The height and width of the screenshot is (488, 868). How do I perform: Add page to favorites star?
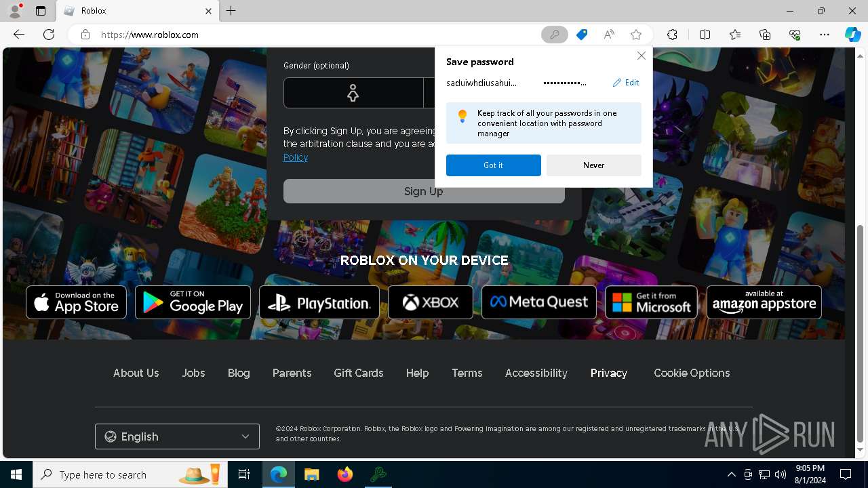pyautogui.click(x=636, y=35)
